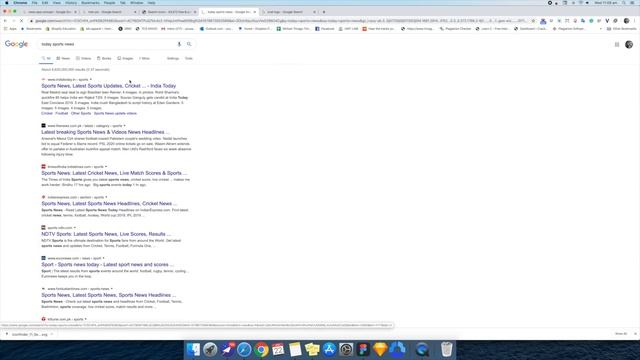The width and height of the screenshot is (640, 360).
Task: Open India Today sports news result
Action: pos(109,86)
